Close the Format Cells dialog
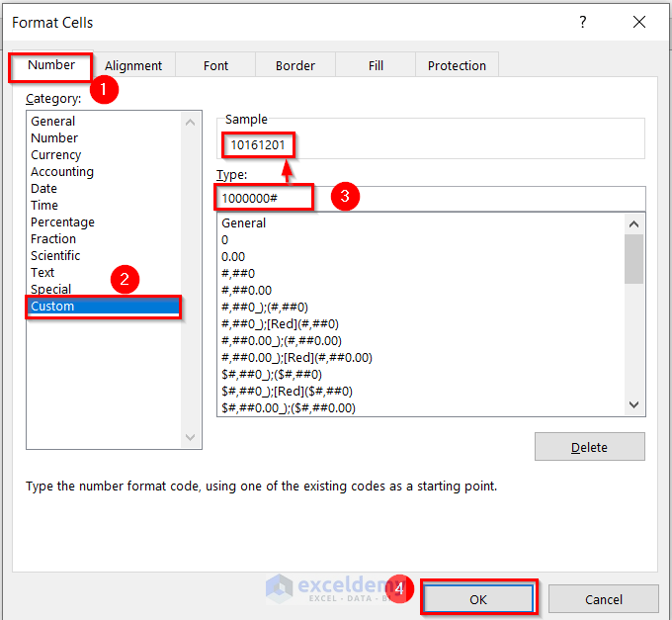 [639, 22]
